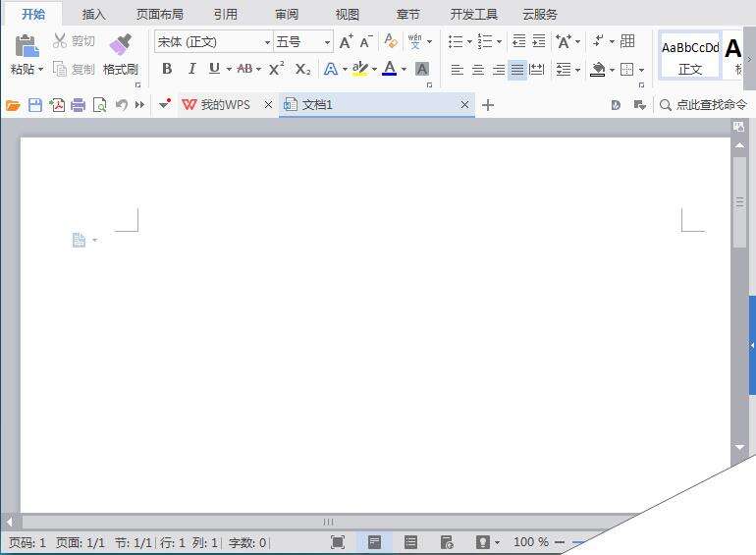The width and height of the screenshot is (756, 555).
Task: Align text right
Action: tap(498, 70)
